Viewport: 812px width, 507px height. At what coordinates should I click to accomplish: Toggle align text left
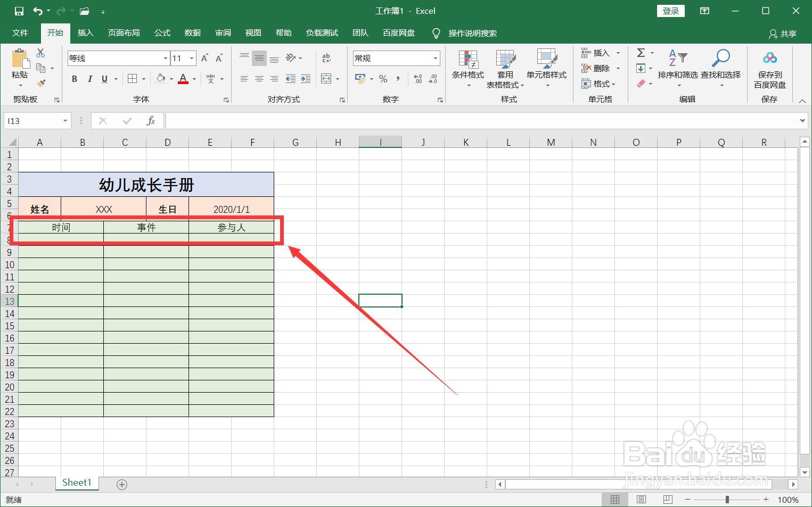[244, 79]
